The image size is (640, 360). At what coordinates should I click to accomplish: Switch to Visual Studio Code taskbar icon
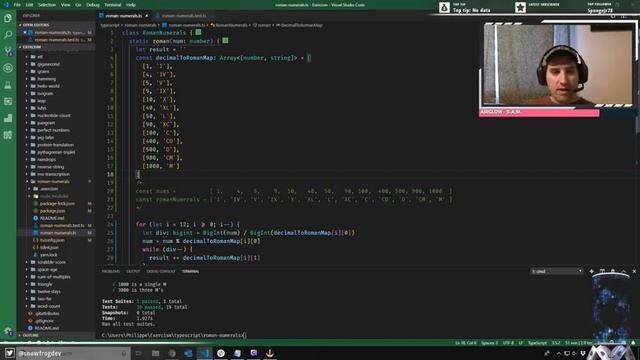[x=204, y=353]
